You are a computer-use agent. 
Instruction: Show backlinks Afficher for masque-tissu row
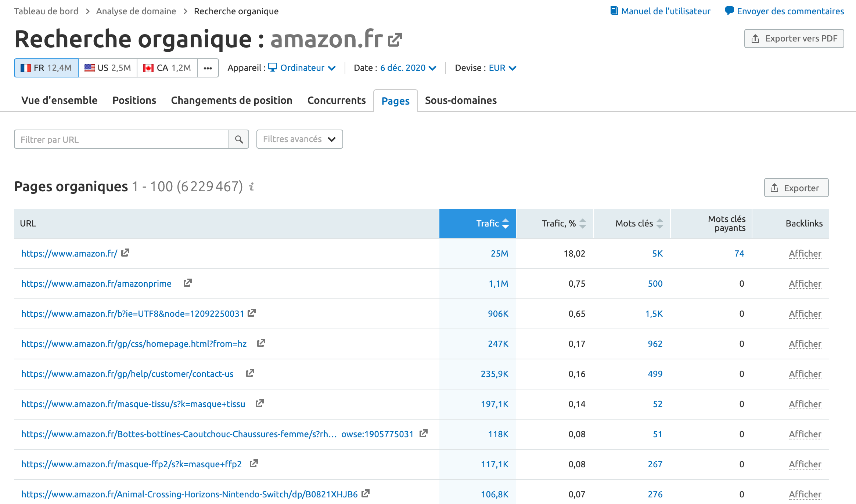pyautogui.click(x=805, y=404)
